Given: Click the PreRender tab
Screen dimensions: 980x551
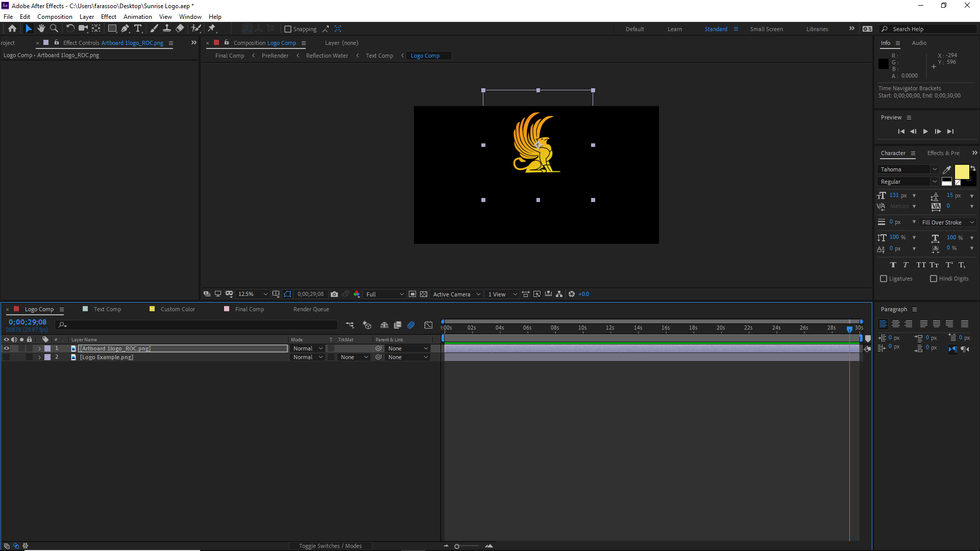Looking at the screenshot, I should [x=275, y=55].
